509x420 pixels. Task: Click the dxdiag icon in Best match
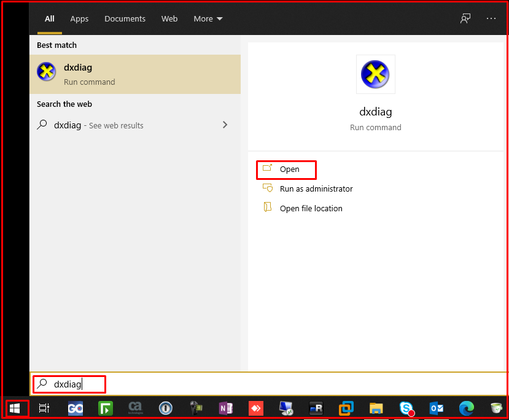click(46, 72)
